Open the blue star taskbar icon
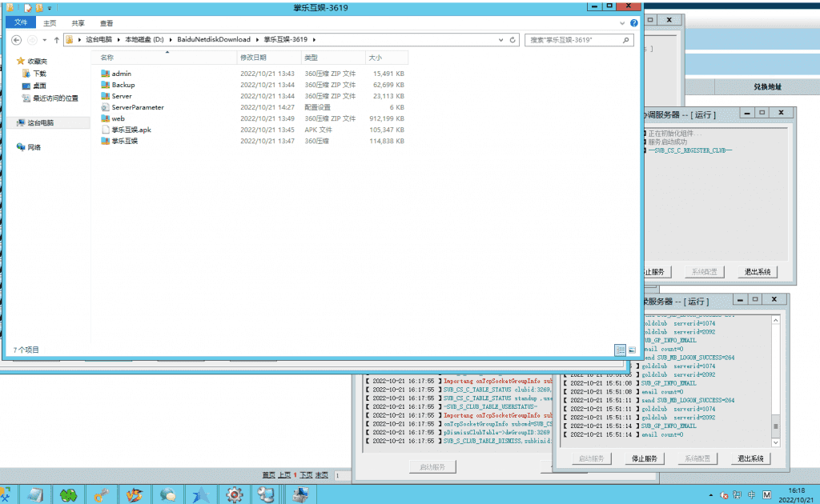Viewport: 820px width, 504px height. 201,494
